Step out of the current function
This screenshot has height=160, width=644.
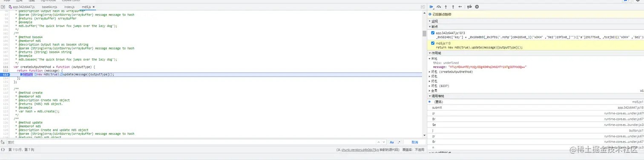tap(453, 7)
